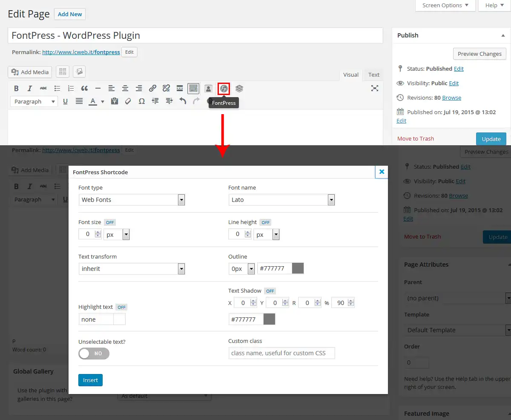
Task: Apply italic formatting
Action: point(30,88)
